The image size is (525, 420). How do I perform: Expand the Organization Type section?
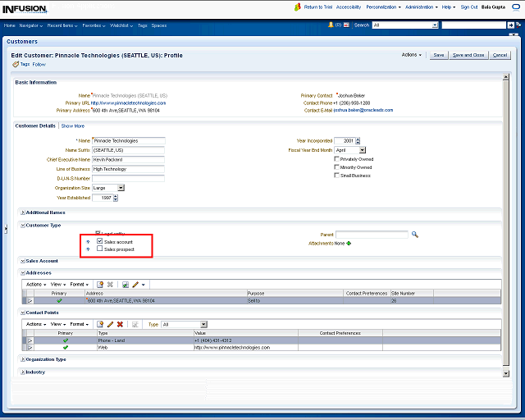click(x=23, y=359)
